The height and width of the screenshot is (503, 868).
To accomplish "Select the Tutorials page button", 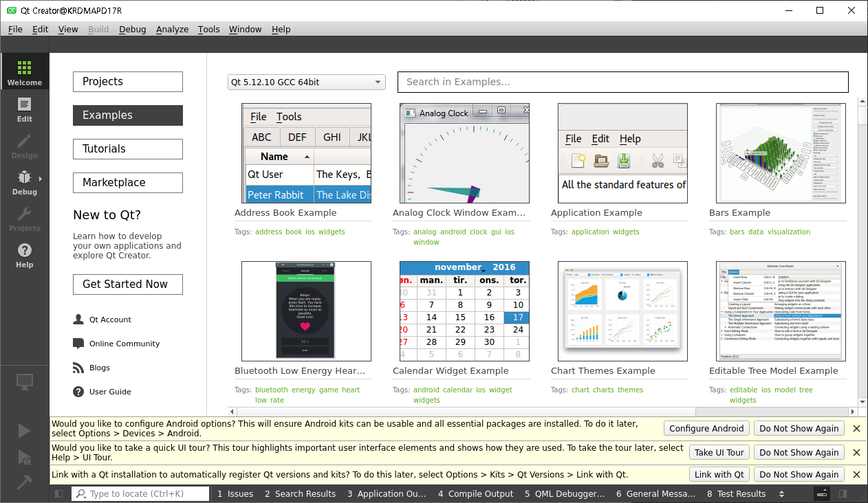I will click(x=128, y=149).
